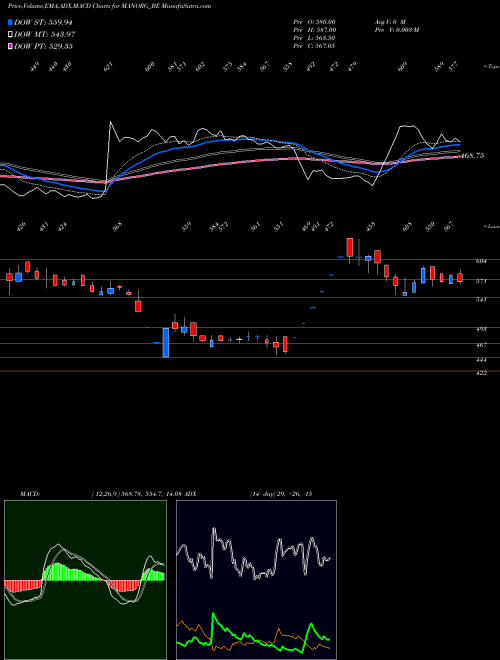Click the blue DOW ST legend swatch
Screen dimensions: 500x660
click(10, 22)
